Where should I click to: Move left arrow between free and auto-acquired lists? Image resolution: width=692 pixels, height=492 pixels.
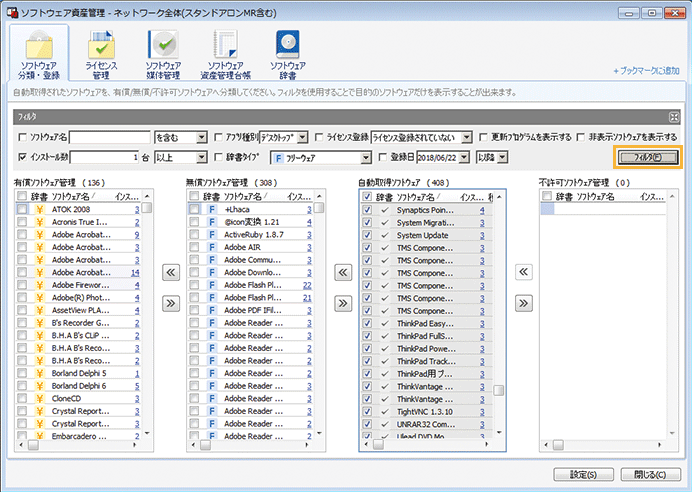pyautogui.click(x=343, y=272)
